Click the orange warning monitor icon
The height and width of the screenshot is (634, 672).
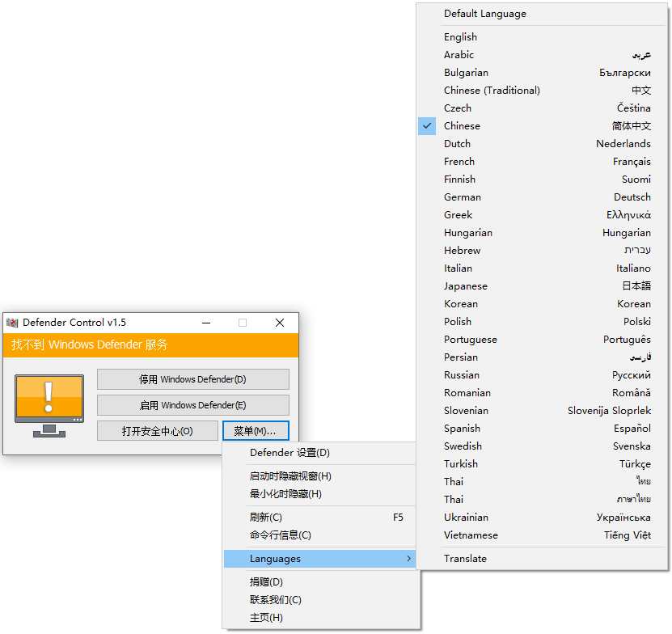click(x=49, y=405)
